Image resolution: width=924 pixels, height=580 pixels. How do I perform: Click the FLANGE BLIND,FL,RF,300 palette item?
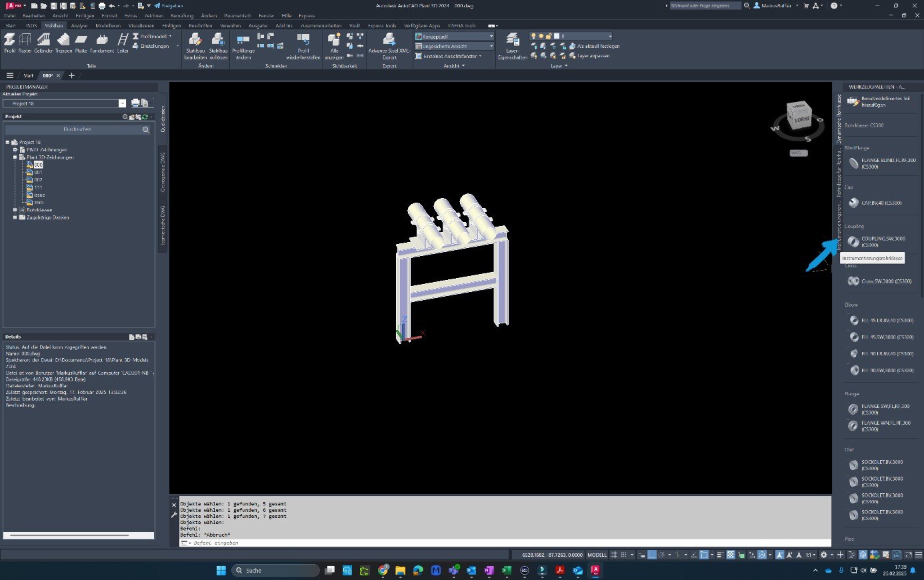click(881, 163)
